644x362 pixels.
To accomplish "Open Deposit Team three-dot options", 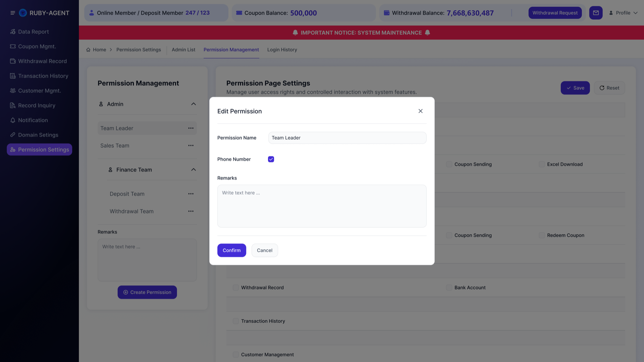I will pyautogui.click(x=191, y=194).
